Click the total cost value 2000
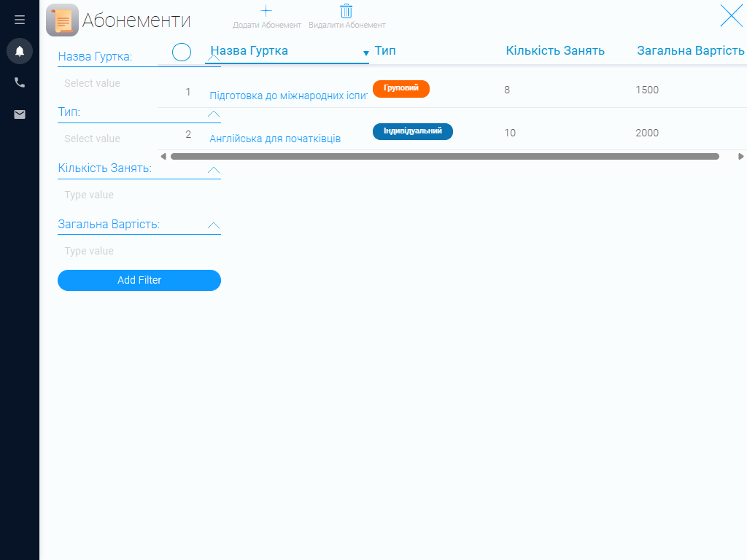Viewport: 747px width, 560px height. (x=647, y=133)
